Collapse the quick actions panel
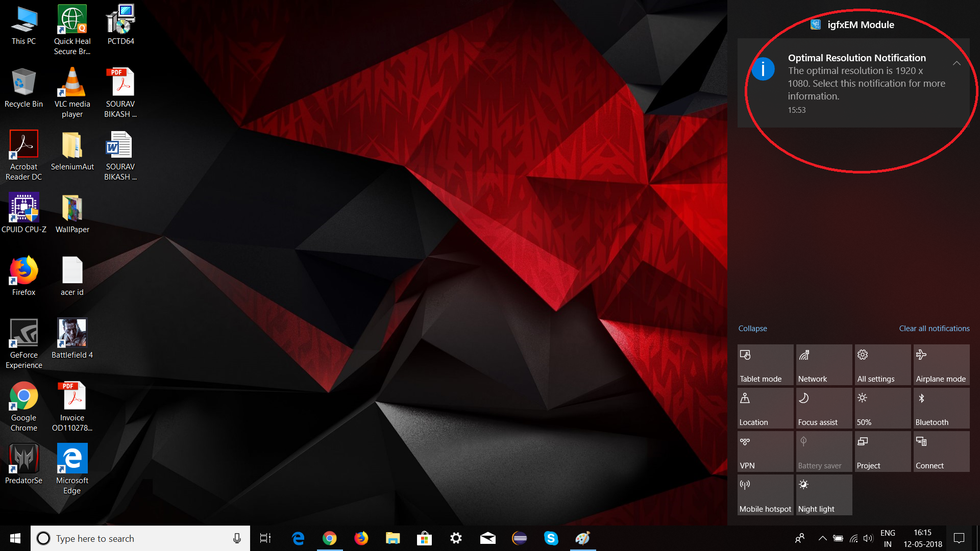Image resolution: width=980 pixels, height=551 pixels. 752,329
